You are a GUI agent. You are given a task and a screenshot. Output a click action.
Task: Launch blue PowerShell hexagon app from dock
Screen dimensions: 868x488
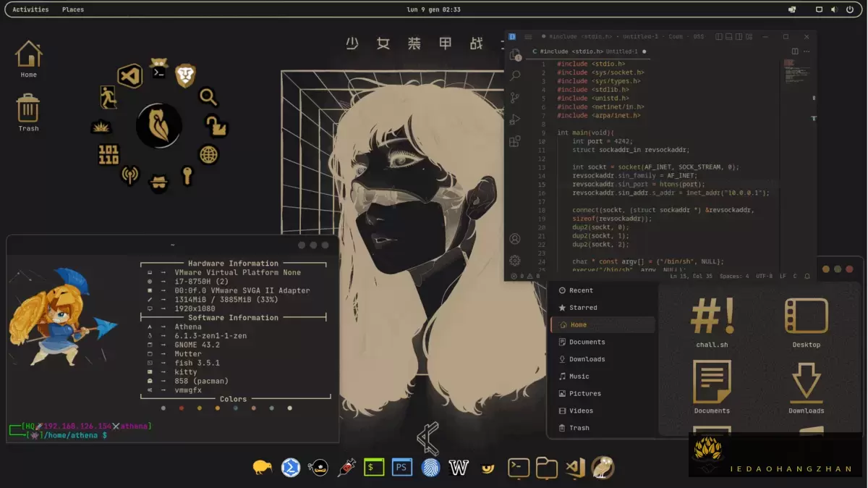click(291, 468)
